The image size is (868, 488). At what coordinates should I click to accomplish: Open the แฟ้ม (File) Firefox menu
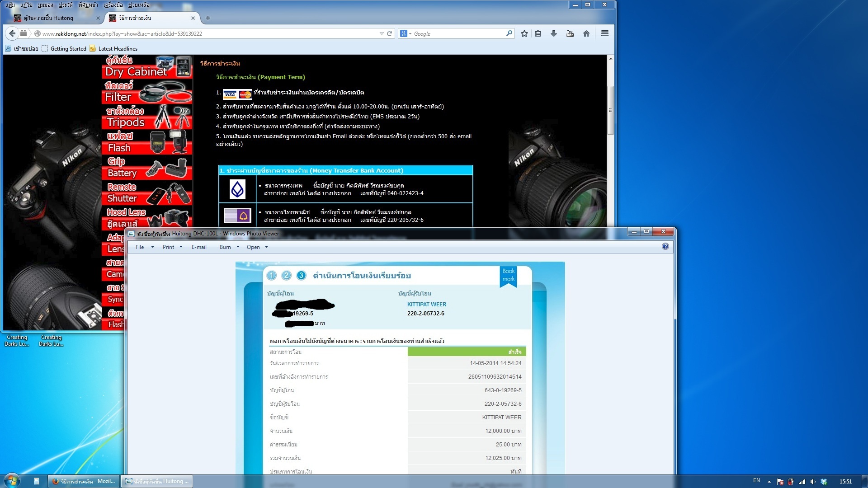click(10, 5)
